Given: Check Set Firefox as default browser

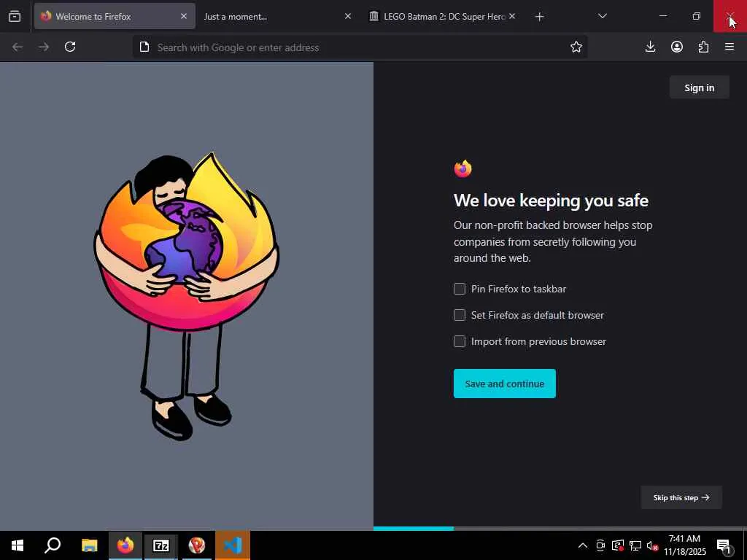Looking at the screenshot, I should (460, 315).
